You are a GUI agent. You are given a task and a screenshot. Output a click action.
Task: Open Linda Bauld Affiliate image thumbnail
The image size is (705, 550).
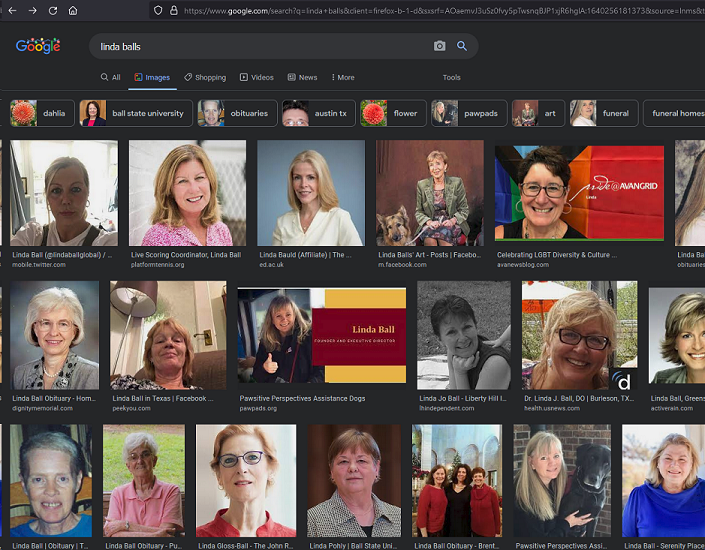(311, 193)
